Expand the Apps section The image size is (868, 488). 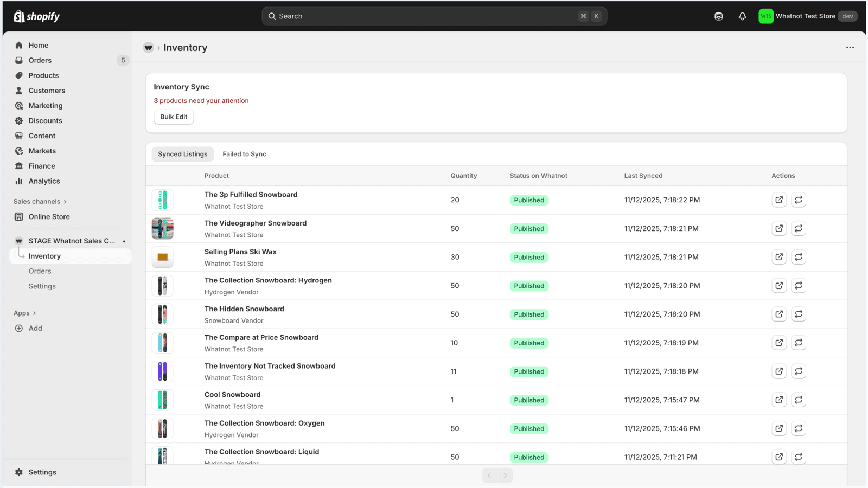point(25,313)
